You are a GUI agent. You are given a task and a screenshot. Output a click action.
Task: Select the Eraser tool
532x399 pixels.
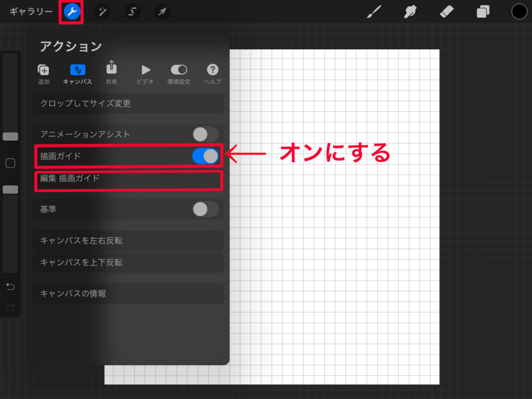coord(446,12)
